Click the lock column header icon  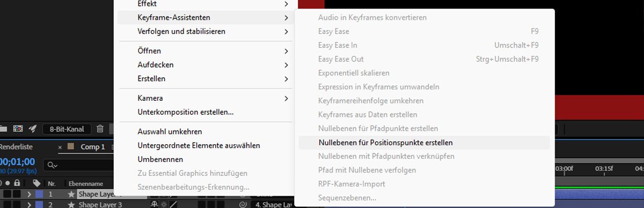17,183
